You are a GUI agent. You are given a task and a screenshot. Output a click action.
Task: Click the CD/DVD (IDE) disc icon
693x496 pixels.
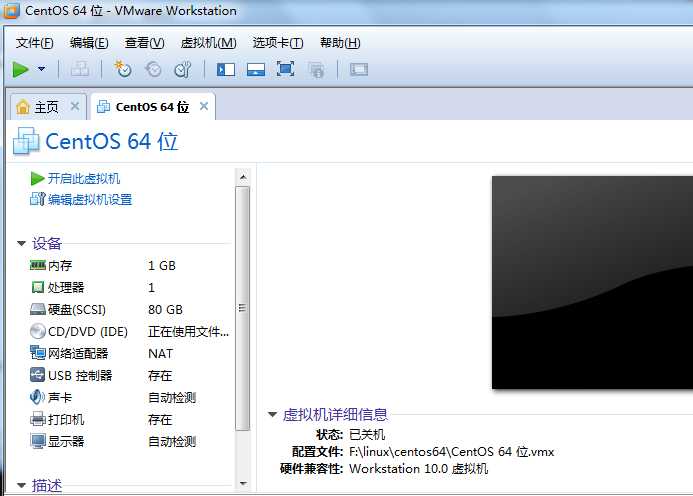tap(38, 331)
